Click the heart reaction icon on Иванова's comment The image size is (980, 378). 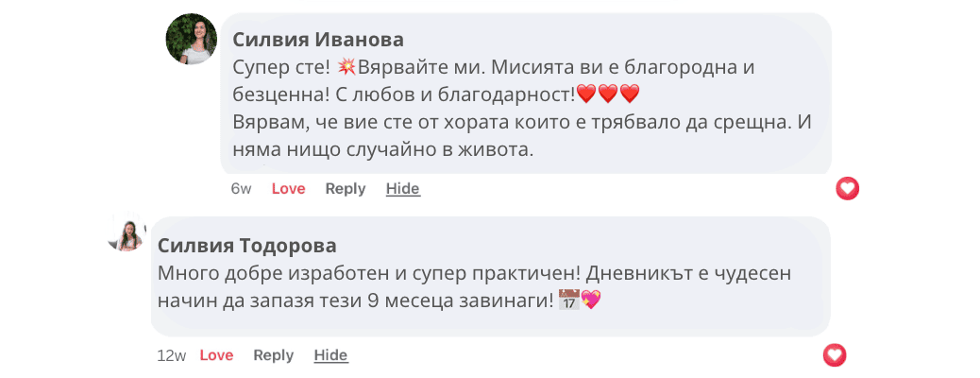click(x=847, y=188)
